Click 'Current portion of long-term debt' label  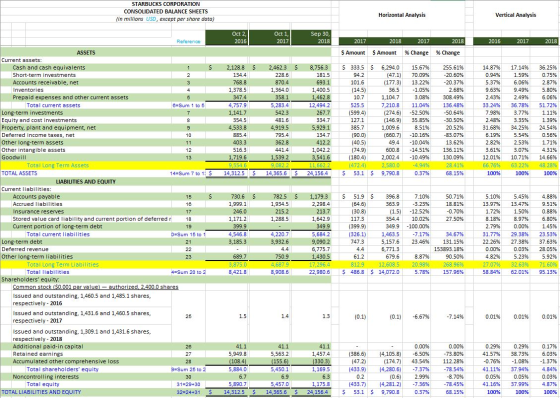(x=57, y=227)
